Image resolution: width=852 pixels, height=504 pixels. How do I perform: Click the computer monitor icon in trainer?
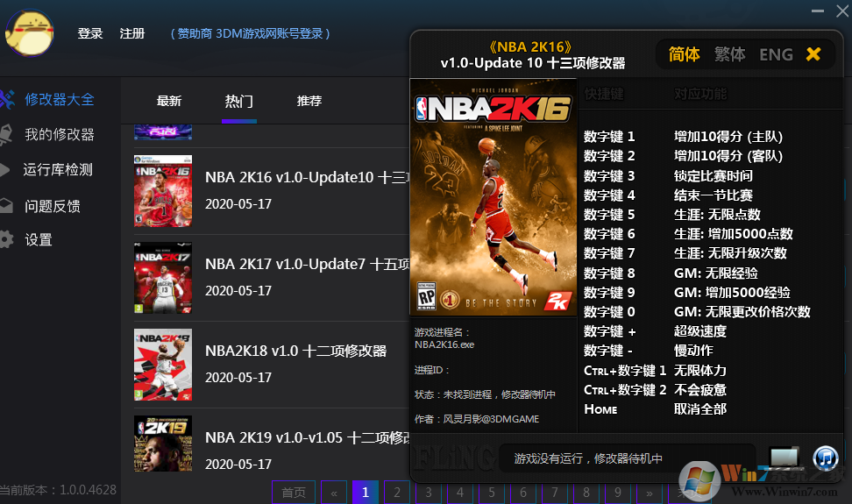click(785, 458)
